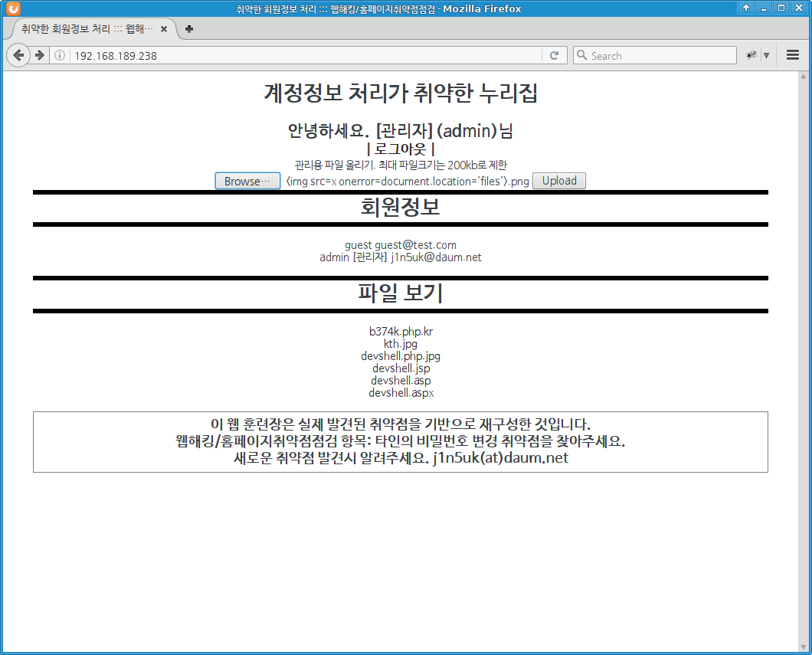Click the title bar up-arrow shade button
The image size is (812, 655).
point(745,8)
